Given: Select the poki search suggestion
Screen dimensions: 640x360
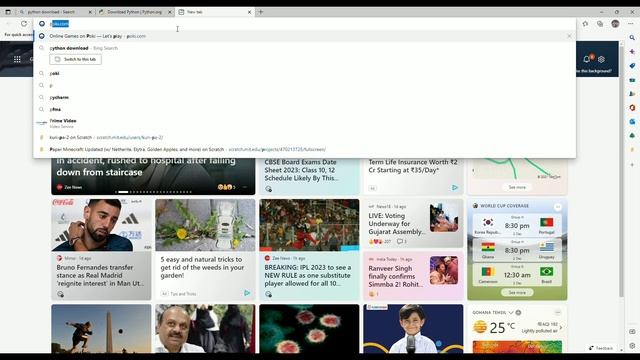Looking at the screenshot, I should click(x=304, y=73).
